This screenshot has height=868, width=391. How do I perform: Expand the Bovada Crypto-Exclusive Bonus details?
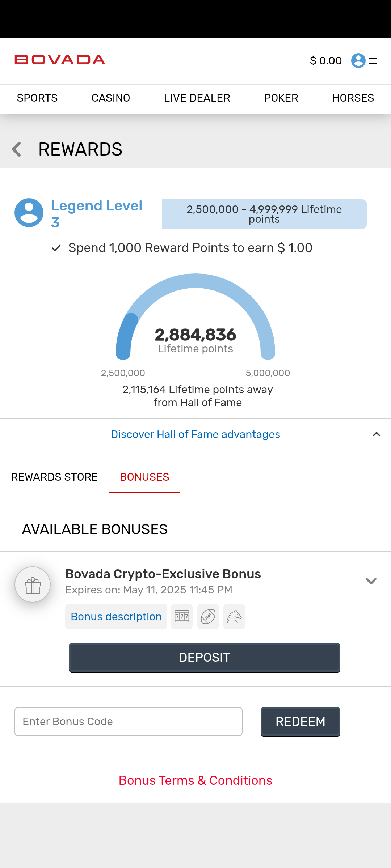(x=371, y=581)
